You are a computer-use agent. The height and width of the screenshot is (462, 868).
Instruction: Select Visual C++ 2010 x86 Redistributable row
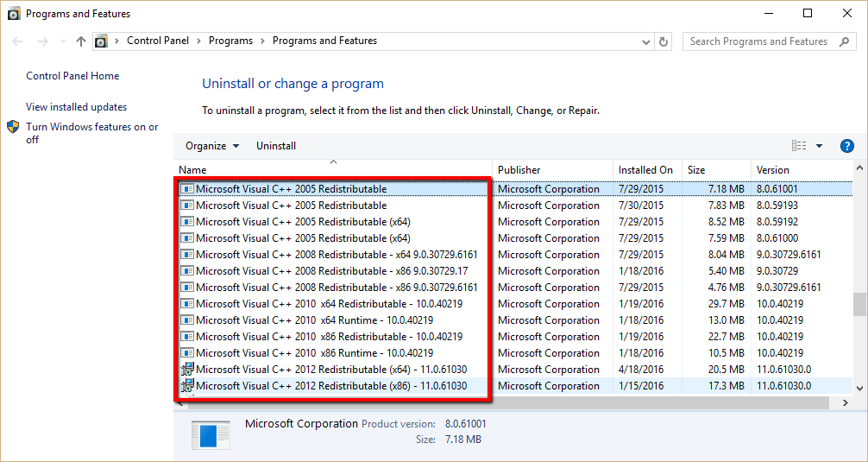[513, 336]
